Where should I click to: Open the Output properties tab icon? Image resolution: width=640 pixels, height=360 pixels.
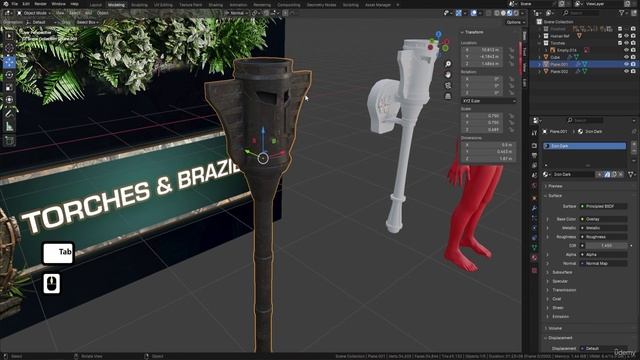(x=534, y=155)
